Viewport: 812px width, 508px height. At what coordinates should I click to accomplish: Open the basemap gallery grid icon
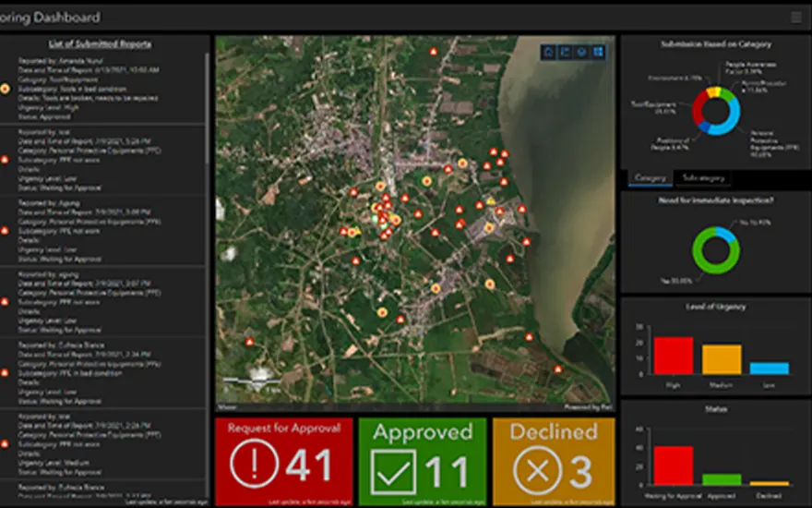click(x=599, y=52)
